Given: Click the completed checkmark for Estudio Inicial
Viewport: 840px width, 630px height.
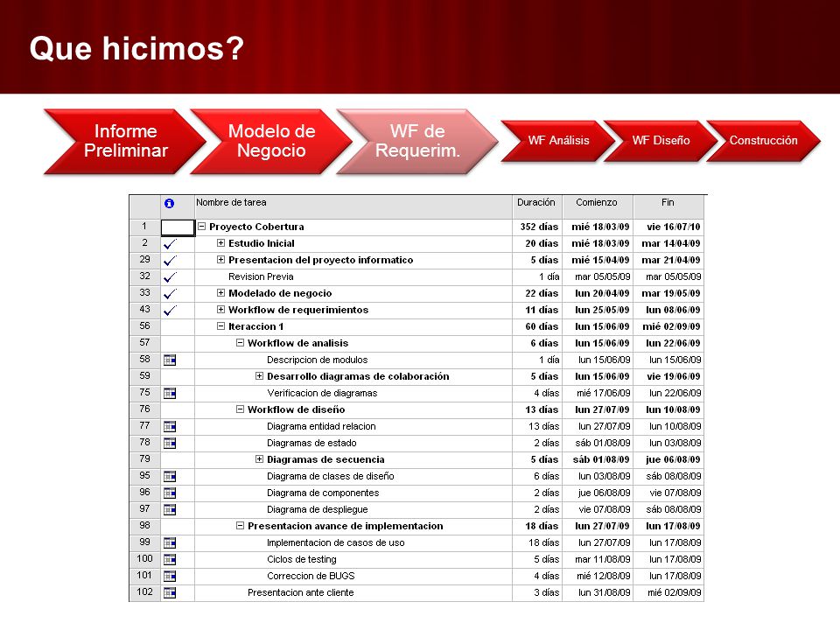Looking at the screenshot, I should point(170,244).
